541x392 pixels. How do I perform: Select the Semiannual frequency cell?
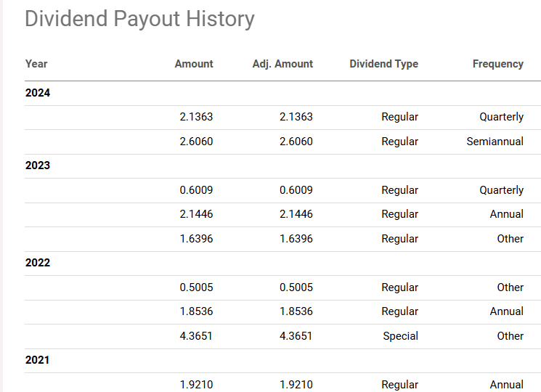point(495,142)
